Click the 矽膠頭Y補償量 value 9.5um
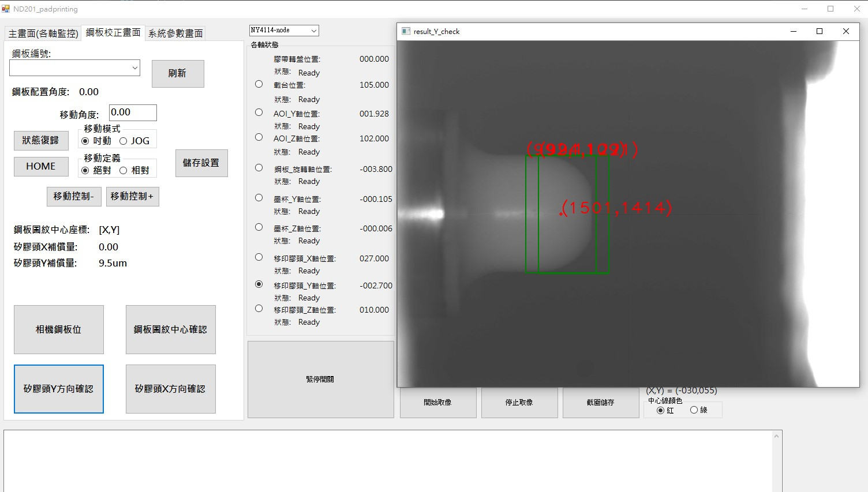The height and width of the screenshot is (492, 868). pyautogui.click(x=113, y=263)
